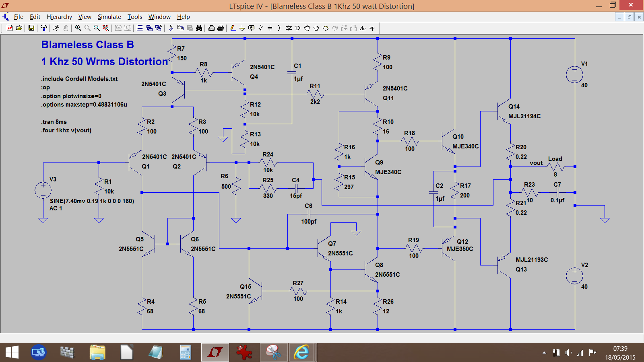The image size is (644, 362).
Task: Zoom in using the magnifier plus icon
Action: (x=78, y=28)
